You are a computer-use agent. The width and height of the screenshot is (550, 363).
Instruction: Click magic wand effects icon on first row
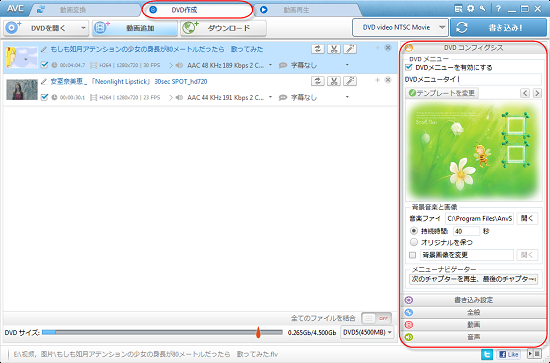350,49
